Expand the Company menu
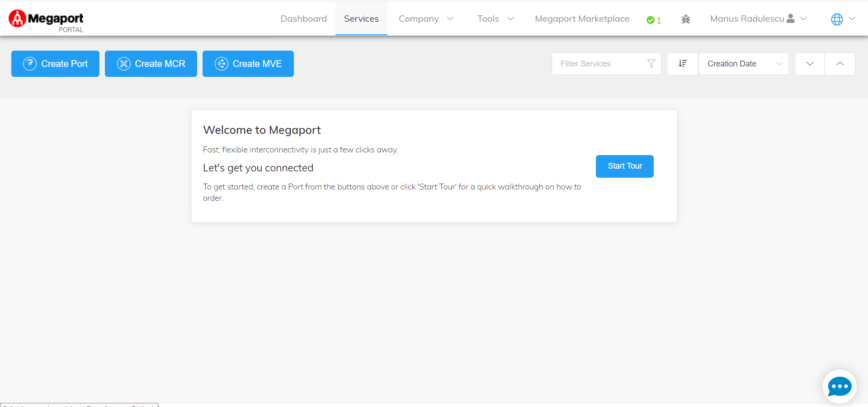 coord(426,19)
